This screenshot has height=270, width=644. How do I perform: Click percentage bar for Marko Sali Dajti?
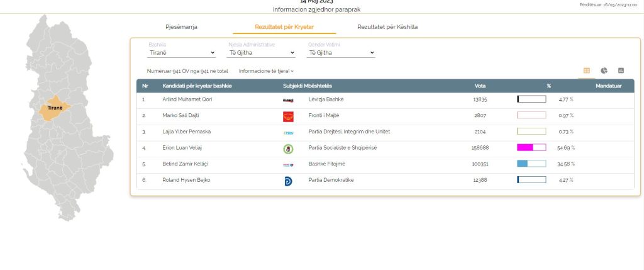(531, 115)
